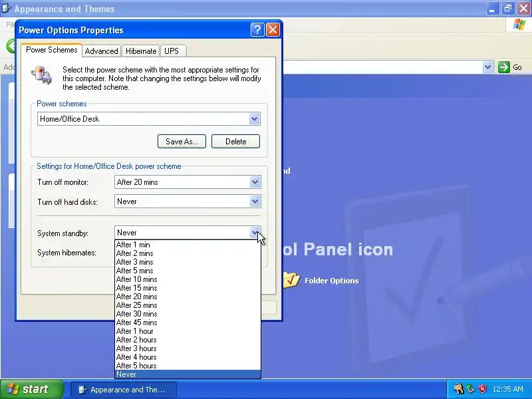Open the Start menu
The width and height of the screenshot is (532, 399).
click(x=31, y=389)
